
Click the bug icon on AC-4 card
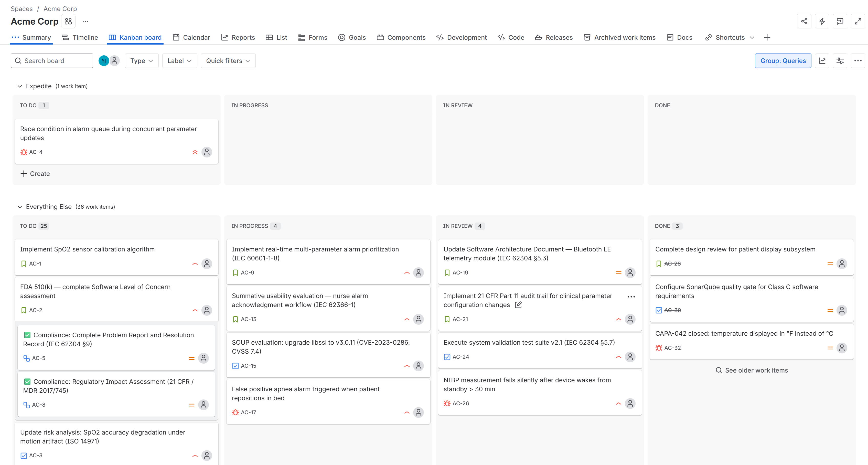coord(24,152)
